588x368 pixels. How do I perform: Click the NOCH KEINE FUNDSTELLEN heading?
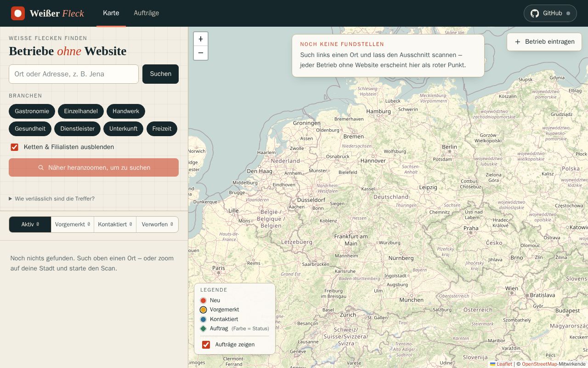point(342,44)
